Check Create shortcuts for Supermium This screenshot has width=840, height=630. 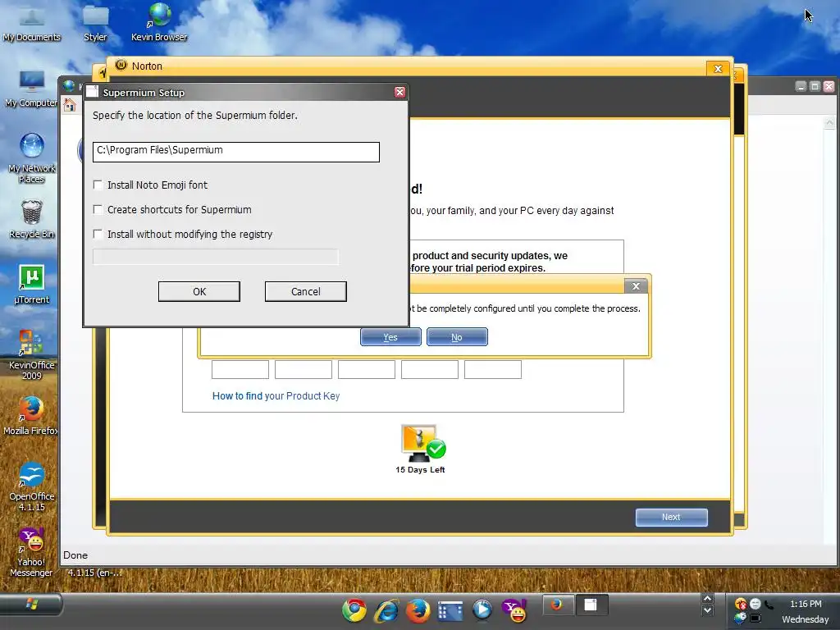pyautogui.click(x=98, y=209)
